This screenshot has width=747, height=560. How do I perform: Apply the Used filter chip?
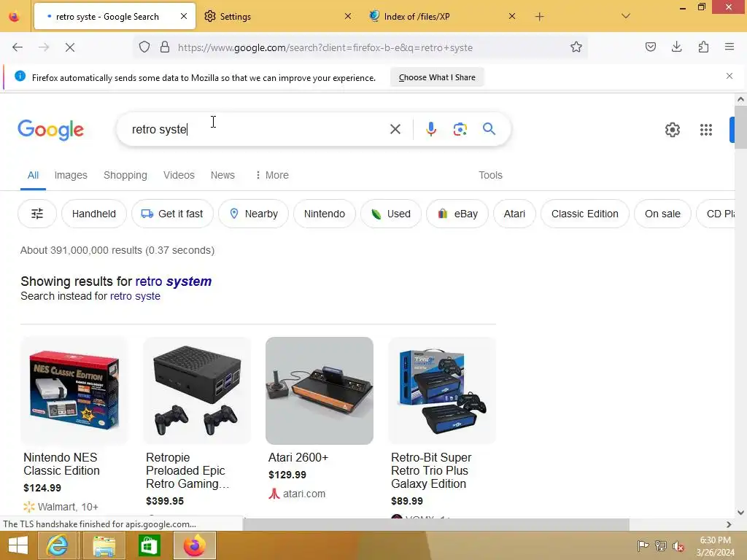coord(391,214)
